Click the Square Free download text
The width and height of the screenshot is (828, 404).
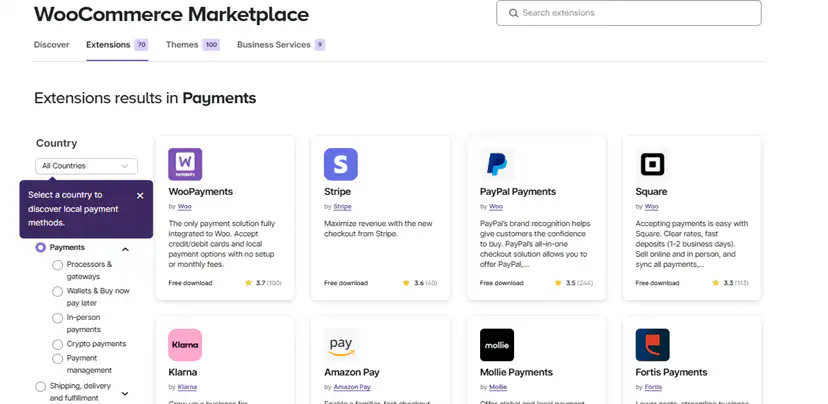tap(657, 283)
